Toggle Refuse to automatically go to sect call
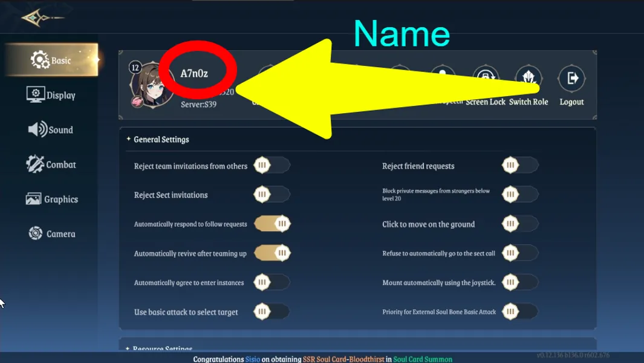The width and height of the screenshot is (644, 363). click(520, 253)
